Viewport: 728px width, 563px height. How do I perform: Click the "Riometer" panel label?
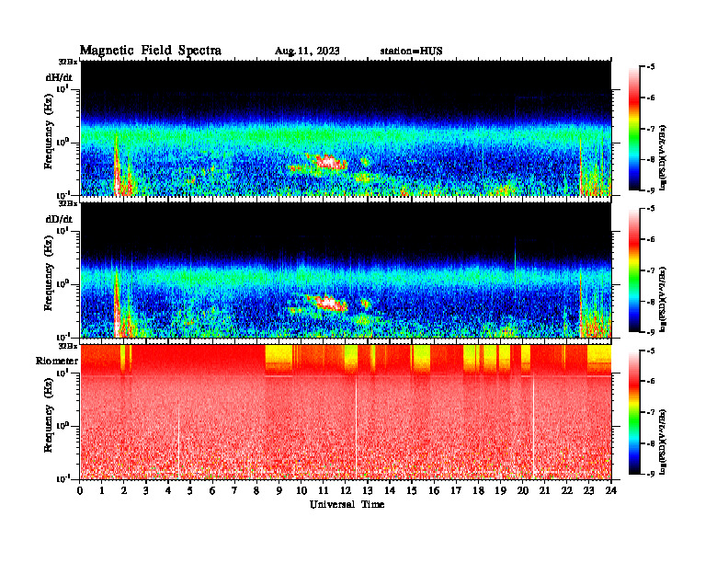coord(57,361)
